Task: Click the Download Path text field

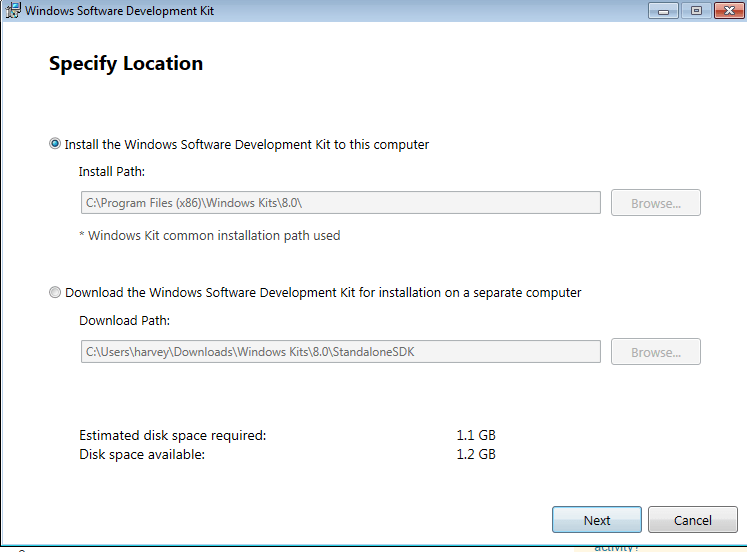Action: pos(341,351)
